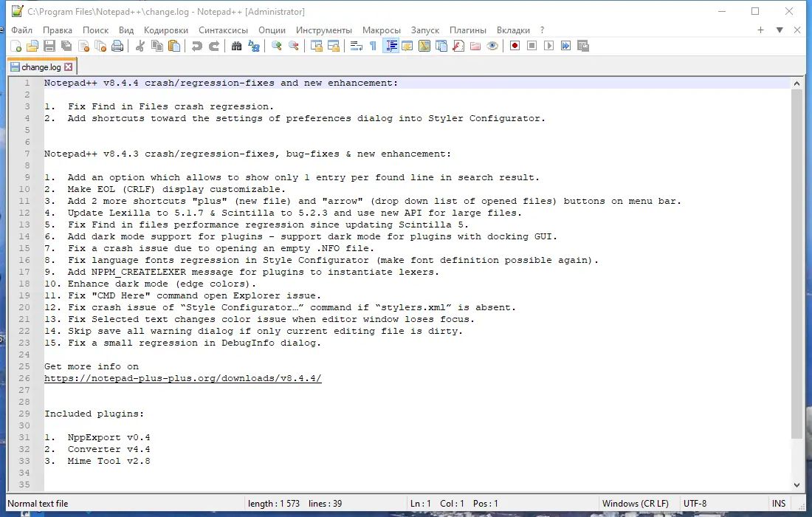Redo action toolbar icon
Screen dimensions: 812x517
click(x=213, y=46)
